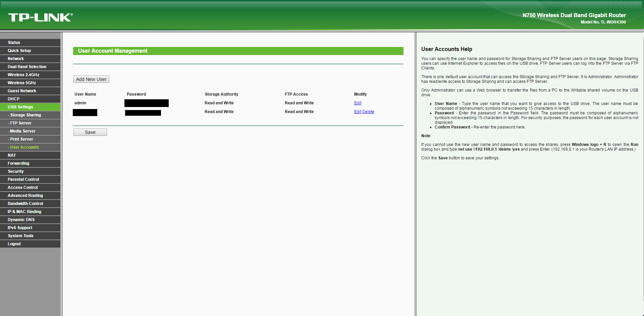Viewport: 644px width, 316px height.
Task: Click admin's FTP Access Read and Write value
Action: click(x=299, y=103)
